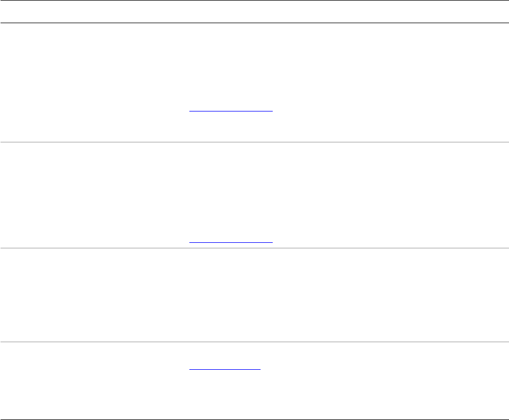The image size is (509, 420).
Task: Open the underlined link in the second row
Action: (x=231, y=242)
